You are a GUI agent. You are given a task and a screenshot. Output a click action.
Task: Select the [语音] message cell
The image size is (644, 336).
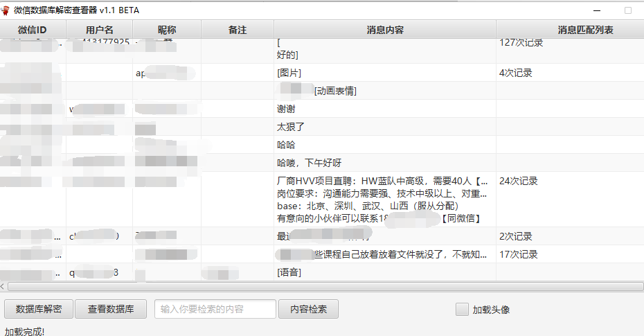pos(385,272)
